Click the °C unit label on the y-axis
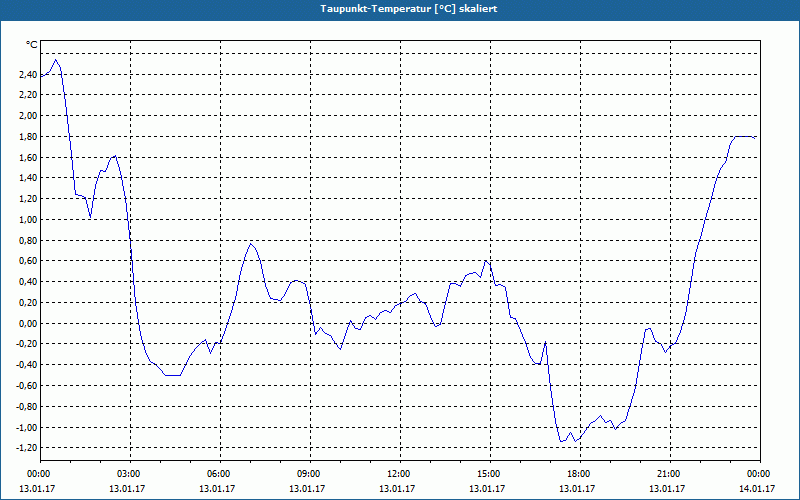This screenshot has height=500, width=800. pos(31,45)
